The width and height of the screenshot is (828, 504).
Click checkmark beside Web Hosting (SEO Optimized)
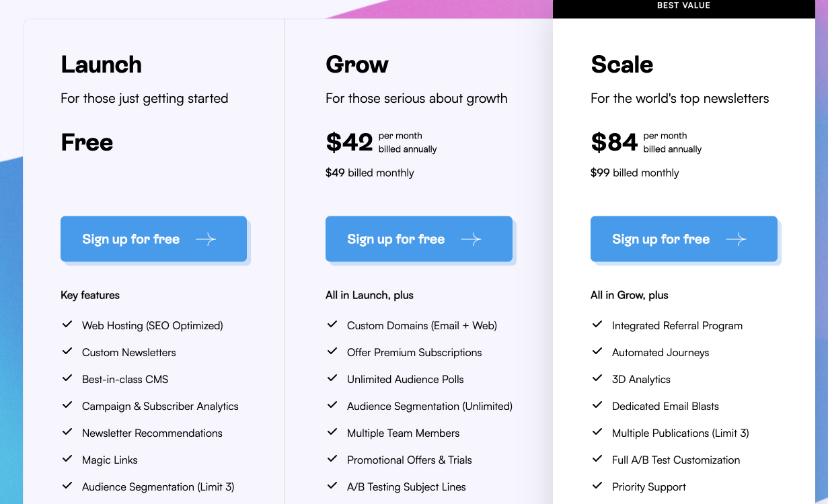coord(67,325)
